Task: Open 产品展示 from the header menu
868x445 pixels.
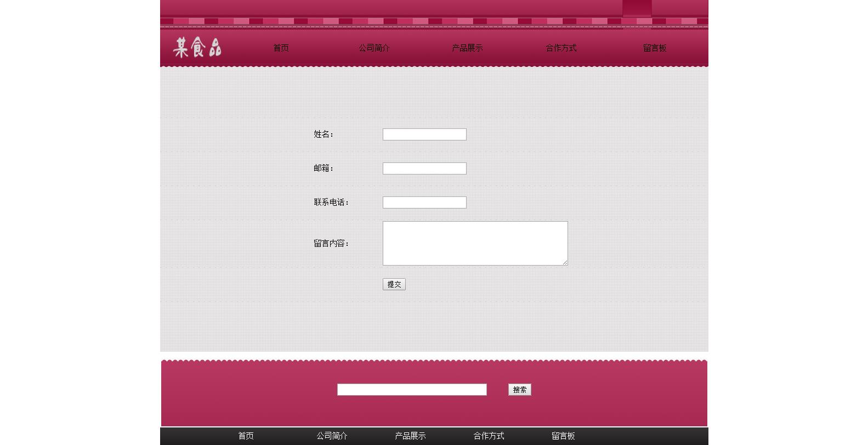Action: click(x=467, y=48)
